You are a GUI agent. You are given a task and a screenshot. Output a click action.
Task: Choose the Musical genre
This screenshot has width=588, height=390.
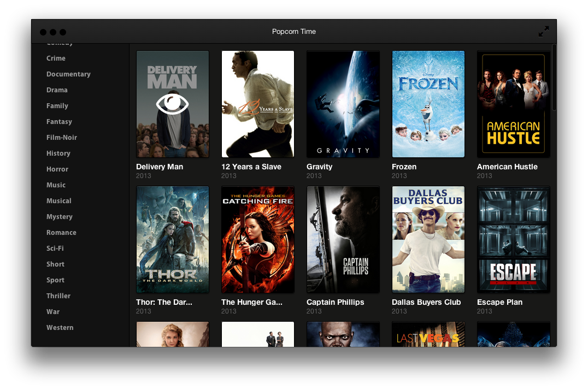point(59,200)
